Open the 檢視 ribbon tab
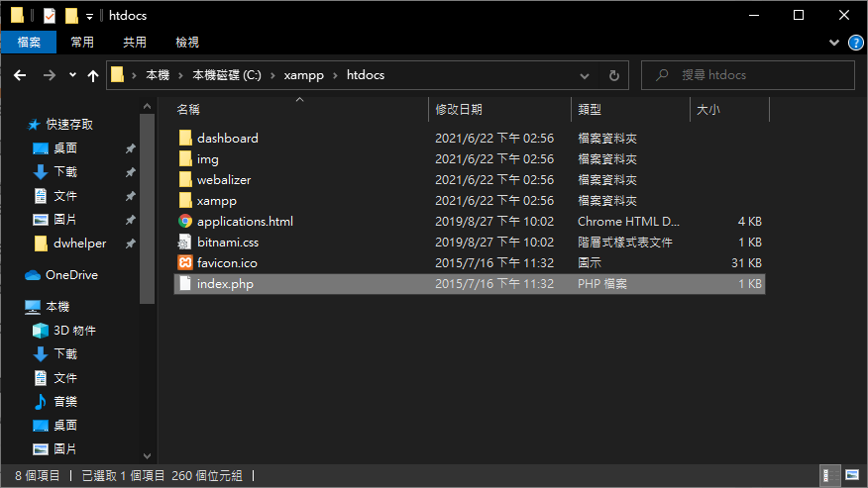The height and width of the screenshot is (488, 868). click(x=187, y=42)
